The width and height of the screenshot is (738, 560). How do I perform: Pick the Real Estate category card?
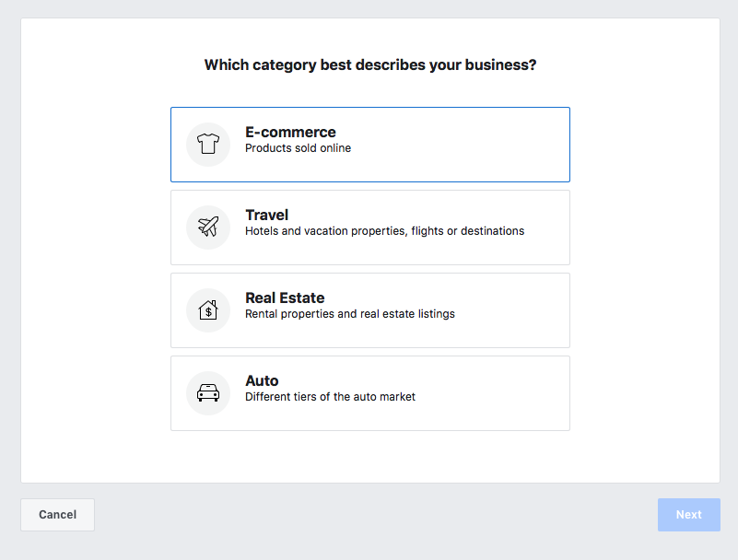pos(370,310)
